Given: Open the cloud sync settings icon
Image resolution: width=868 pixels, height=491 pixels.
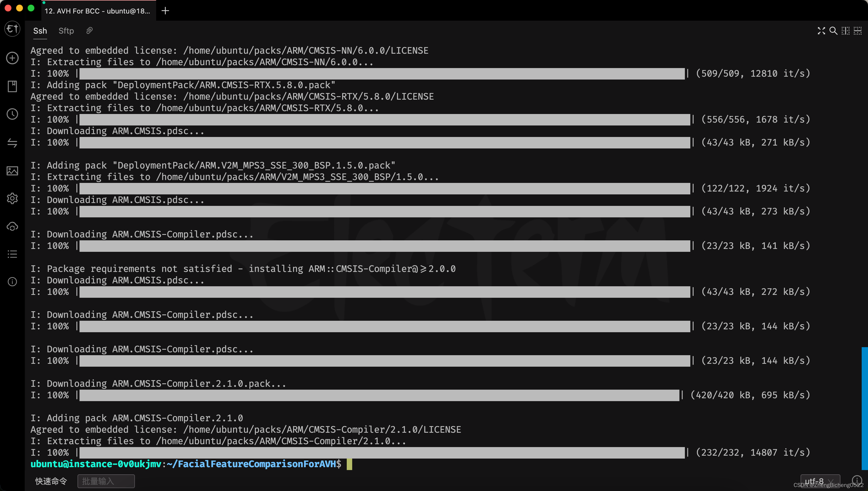Looking at the screenshot, I should [x=12, y=227].
